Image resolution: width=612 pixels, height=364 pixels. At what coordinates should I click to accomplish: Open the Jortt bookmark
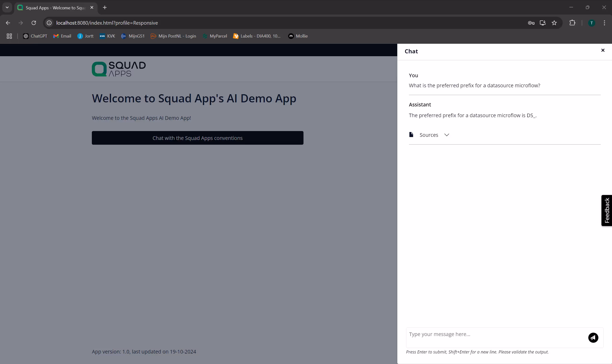click(x=85, y=36)
